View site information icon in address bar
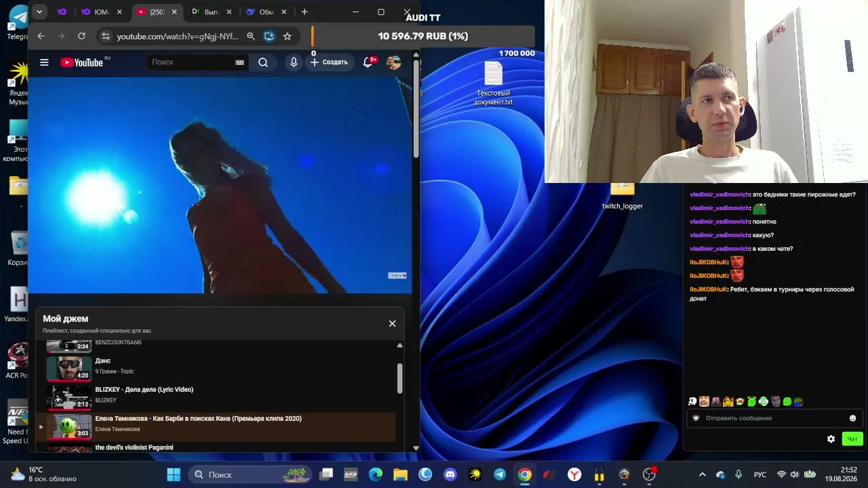This screenshot has width=868, height=488. 105,36
